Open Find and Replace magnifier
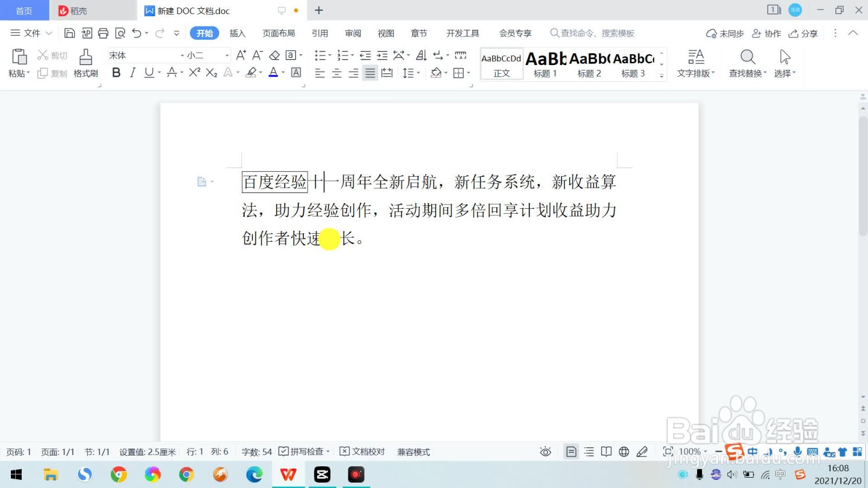868x488 pixels. click(x=748, y=57)
